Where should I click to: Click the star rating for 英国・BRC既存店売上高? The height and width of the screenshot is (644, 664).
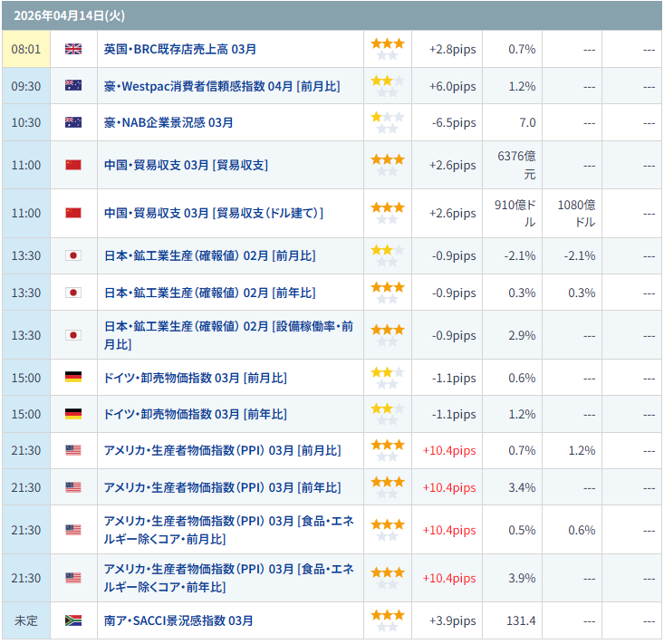click(x=387, y=49)
